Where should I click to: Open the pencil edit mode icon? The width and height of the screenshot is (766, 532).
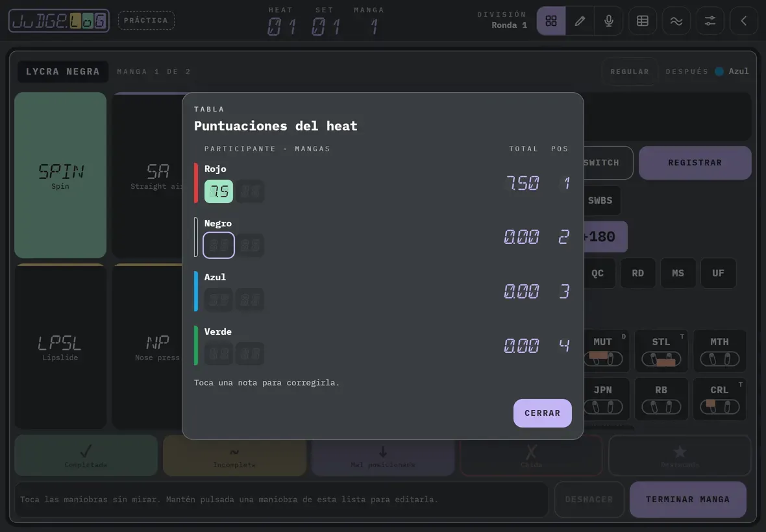580,21
